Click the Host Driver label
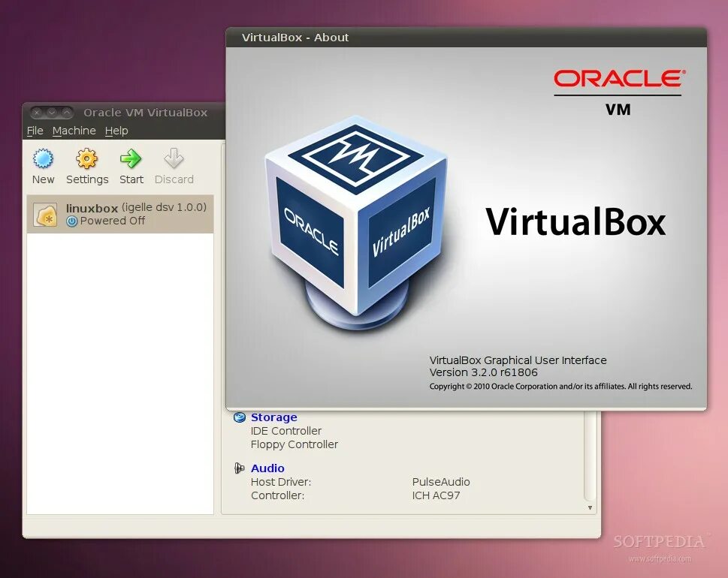The image size is (728, 578). [x=281, y=482]
